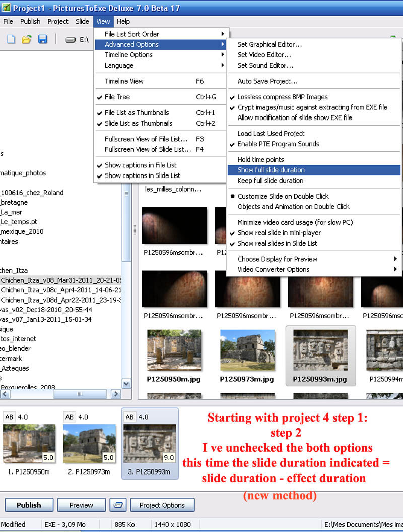Toggle Crypt images/music against extracting
The height and width of the screenshot is (532, 403).
[x=314, y=107]
